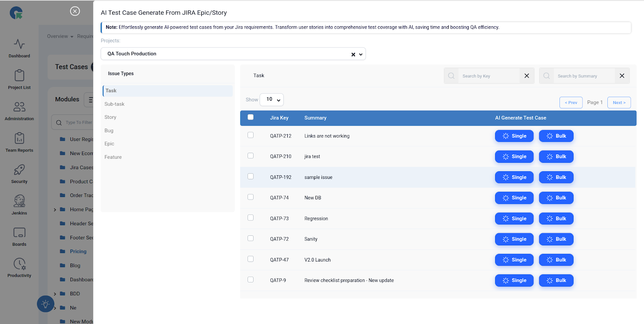Clear the Search by Key field
This screenshot has height=324, width=644.
526,76
